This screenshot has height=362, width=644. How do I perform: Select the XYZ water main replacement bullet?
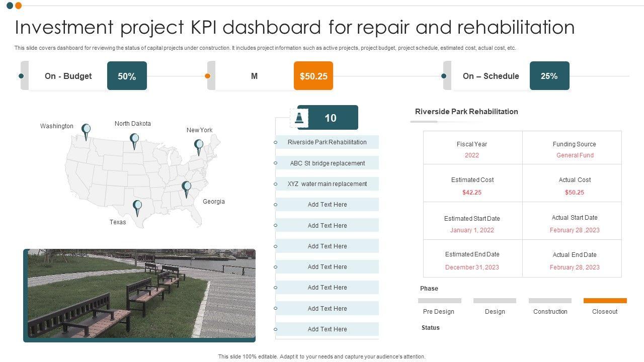276,184
